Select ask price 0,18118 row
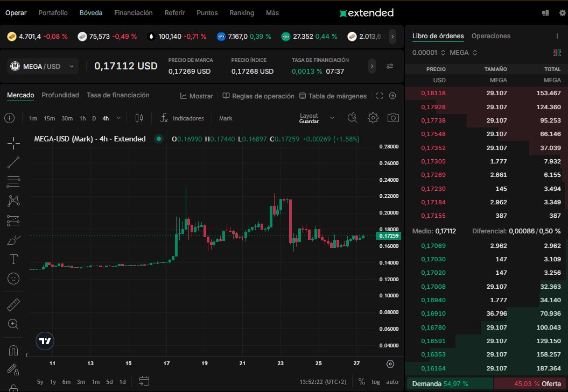This screenshot has width=568, height=392. [x=486, y=93]
